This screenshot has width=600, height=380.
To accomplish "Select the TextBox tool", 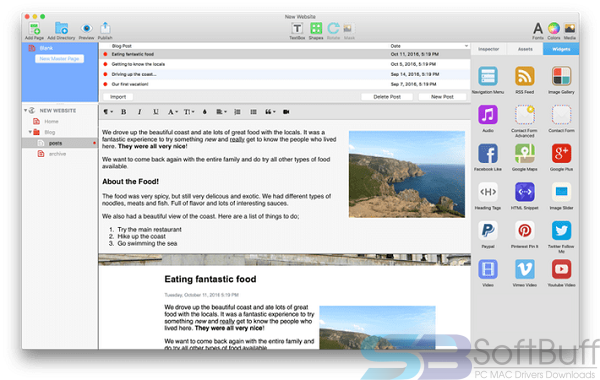I will click(x=297, y=28).
